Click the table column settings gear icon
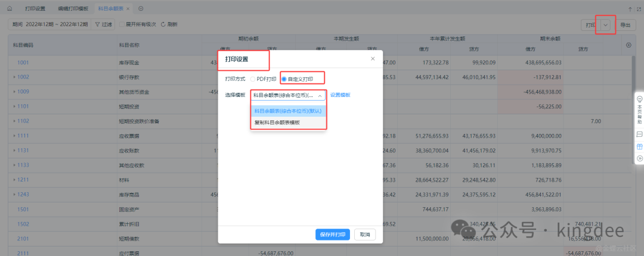The image size is (644, 256). tap(628, 45)
